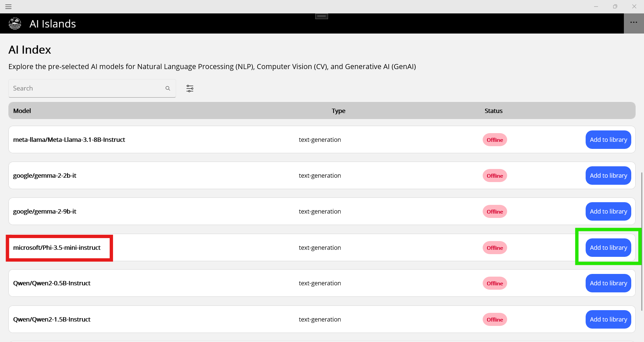This screenshot has height=342, width=644.
Task: Click the vertical scrollbar on the right
Action: click(642, 241)
